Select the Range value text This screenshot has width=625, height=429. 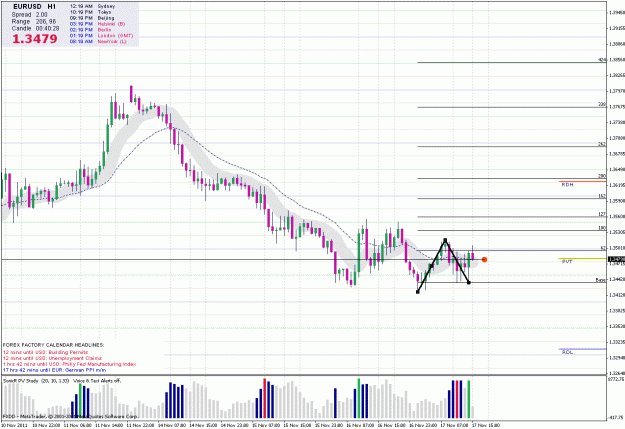click(x=34, y=22)
